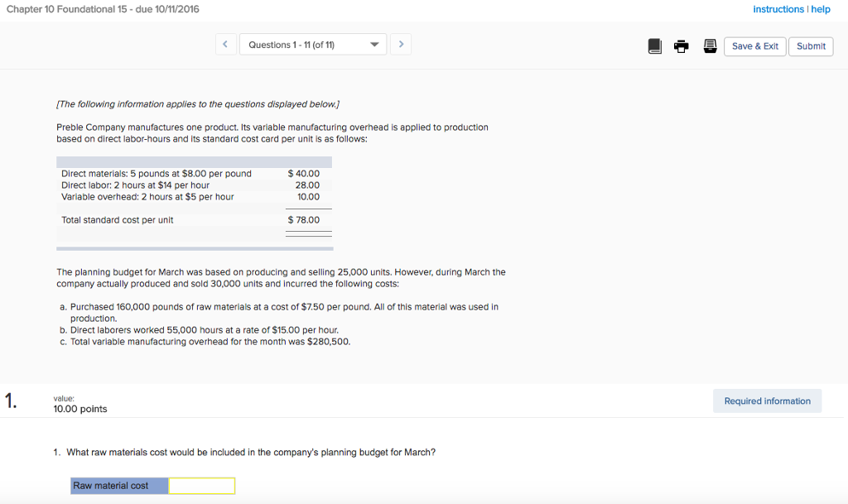Open the instructions link
This screenshot has width=848, height=504.
(x=778, y=9)
